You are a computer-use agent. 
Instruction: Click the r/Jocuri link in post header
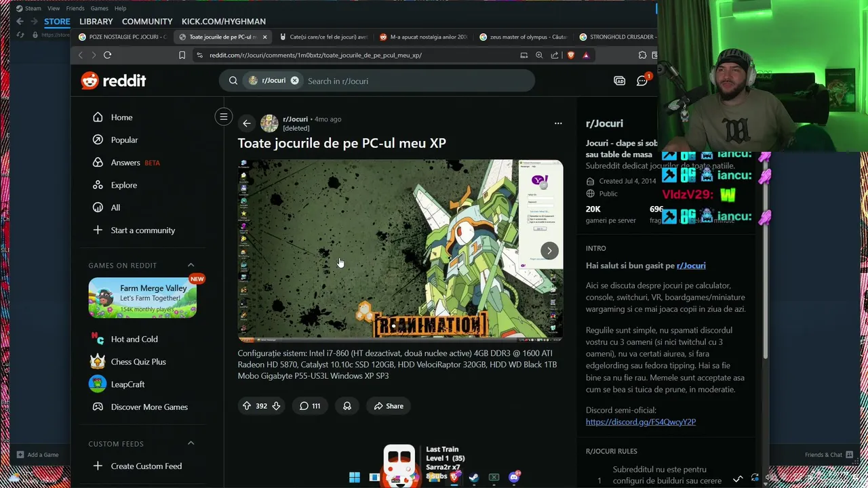[295, 119]
